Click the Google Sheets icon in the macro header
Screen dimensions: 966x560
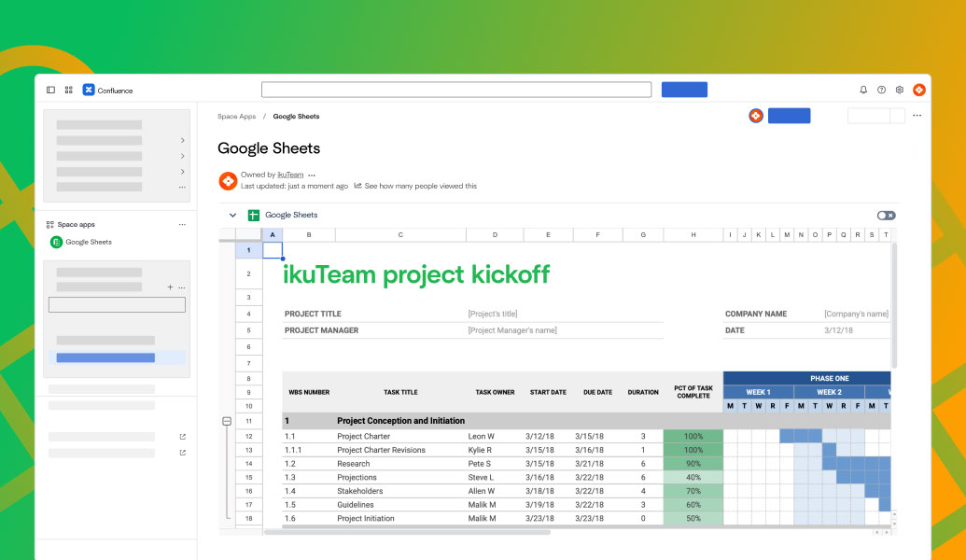[x=253, y=215]
